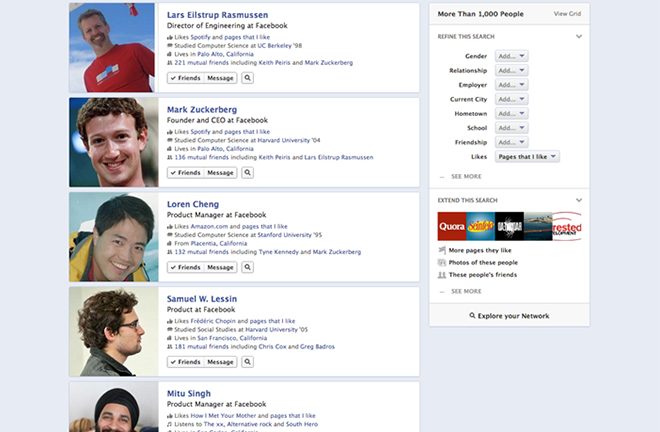Click 136 mutual friends link
The image size is (660, 432).
pos(201,157)
